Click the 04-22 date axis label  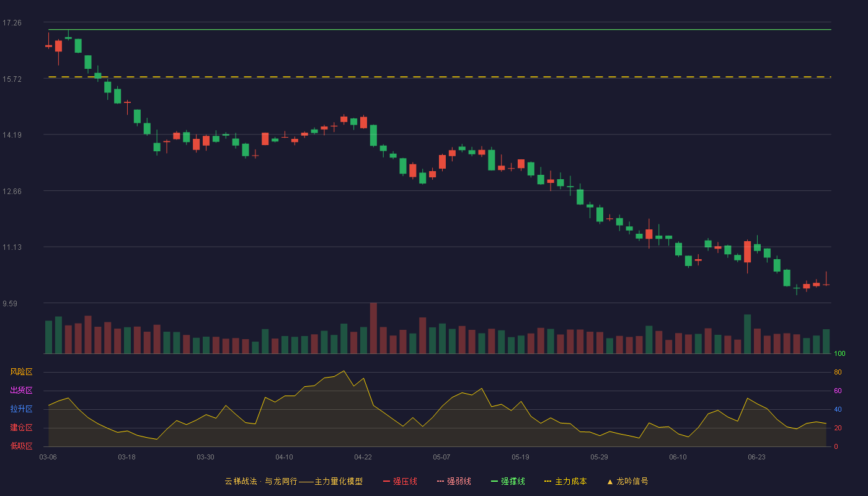(363, 457)
